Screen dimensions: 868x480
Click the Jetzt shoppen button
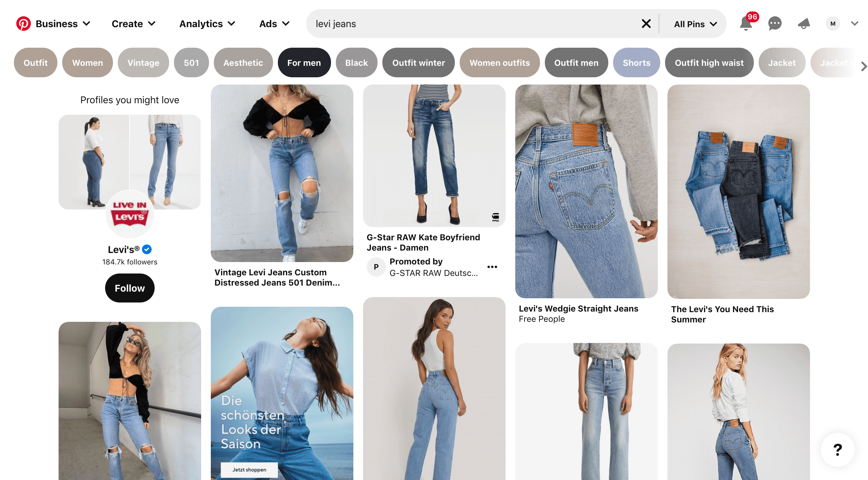pyautogui.click(x=248, y=471)
